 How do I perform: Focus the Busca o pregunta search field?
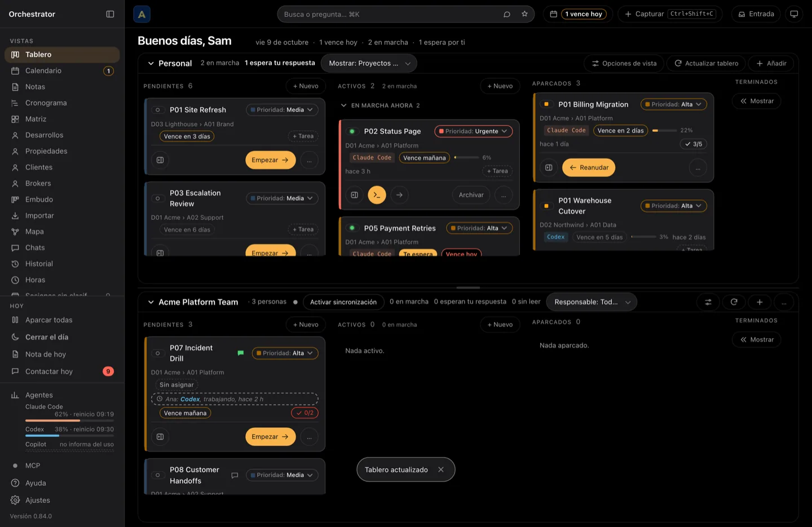[x=406, y=14]
